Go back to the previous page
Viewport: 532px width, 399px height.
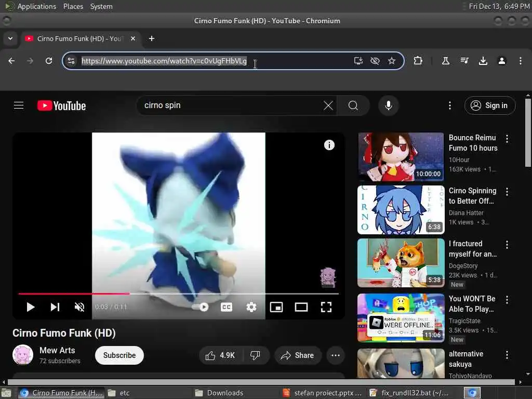point(11,61)
